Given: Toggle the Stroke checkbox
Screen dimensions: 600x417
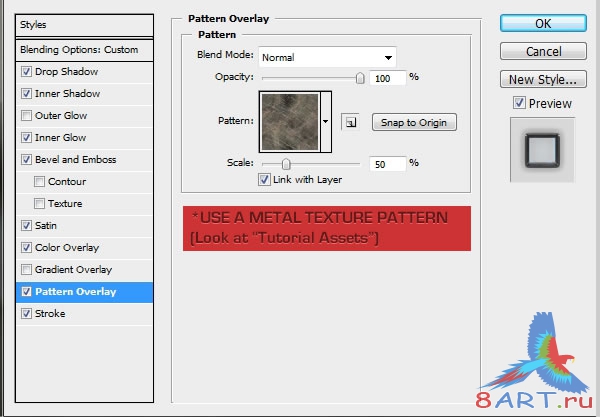Looking at the screenshot, I should click(x=26, y=313).
